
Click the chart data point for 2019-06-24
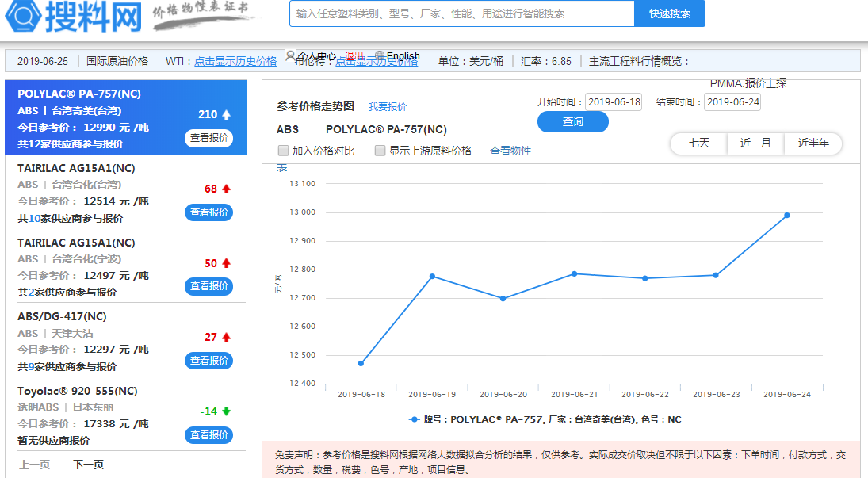point(786,216)
